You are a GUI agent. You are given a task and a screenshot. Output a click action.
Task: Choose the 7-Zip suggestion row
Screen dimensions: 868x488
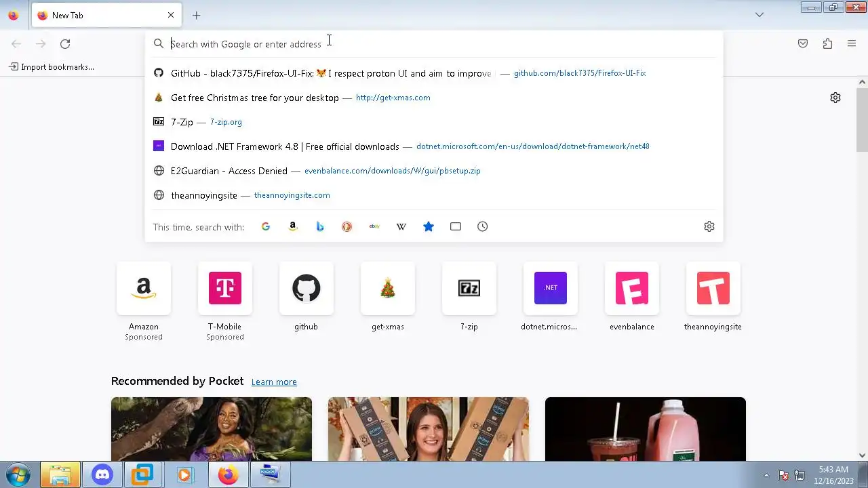(434, 122)
